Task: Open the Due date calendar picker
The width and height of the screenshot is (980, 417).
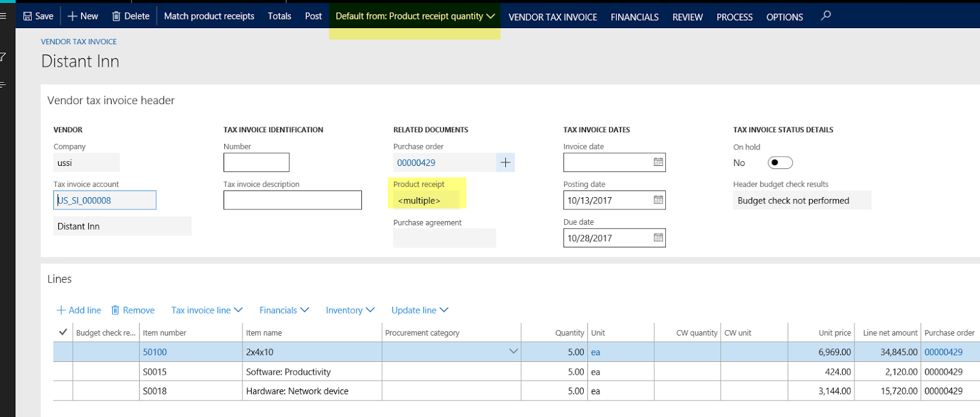Action: (x=658, y=238)
